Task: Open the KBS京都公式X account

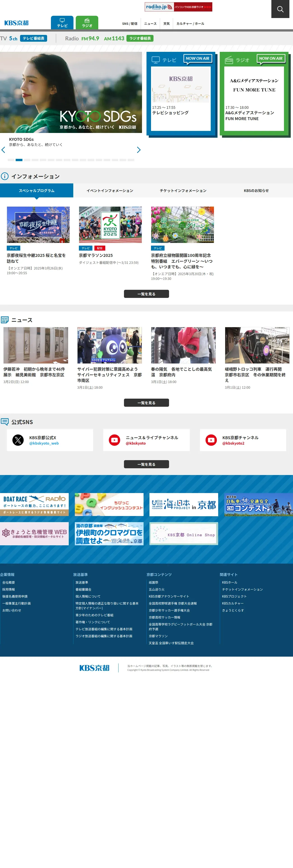Action: click(x=50, y=440)
